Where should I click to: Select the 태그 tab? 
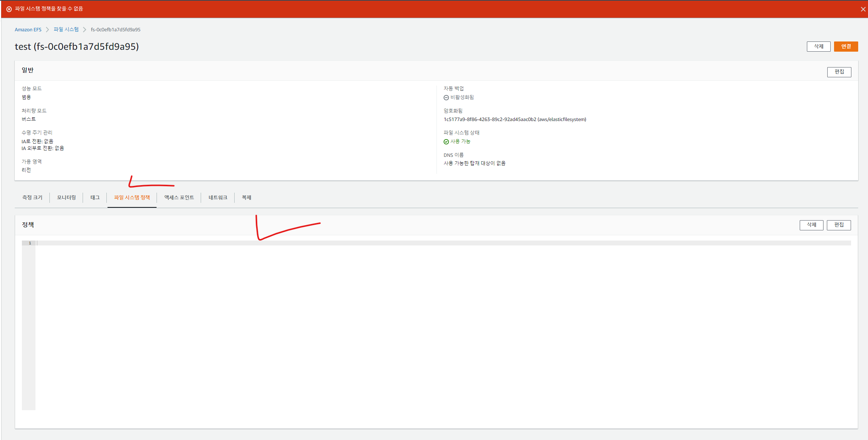pos(95,198)
